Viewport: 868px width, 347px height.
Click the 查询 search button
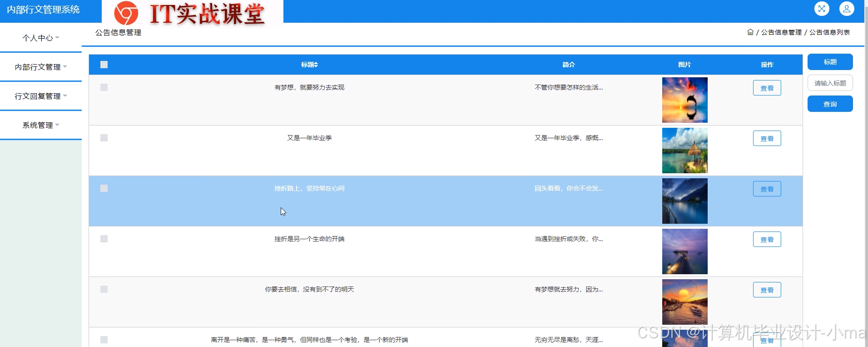coord(830,104)
